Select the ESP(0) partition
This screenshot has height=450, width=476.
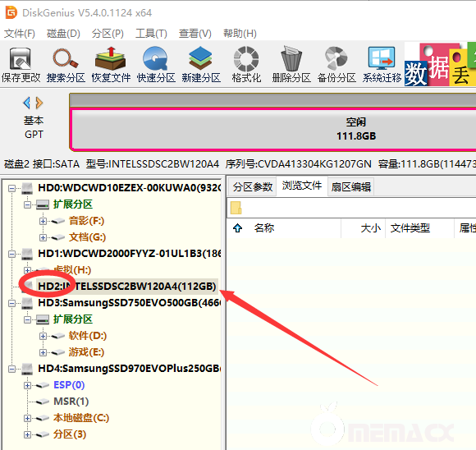pos(69,384)
